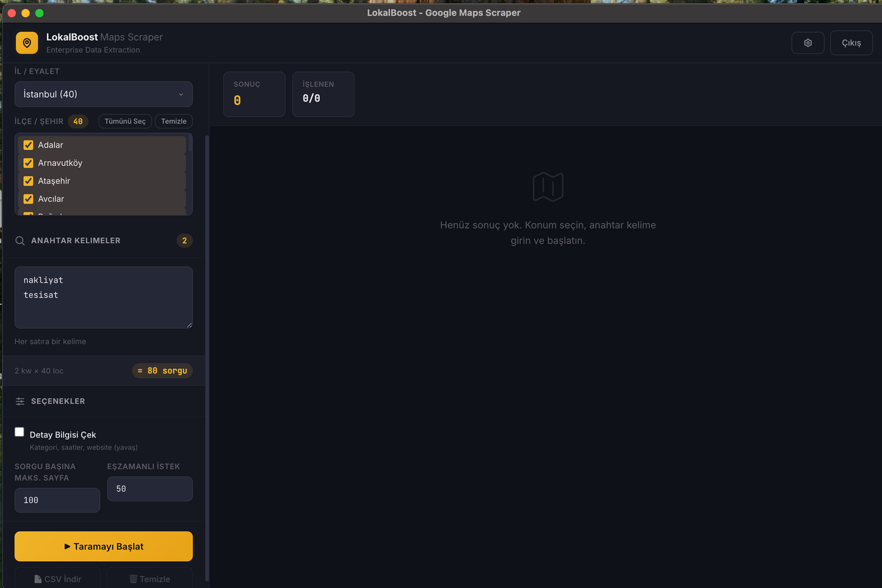
Task: Click the CSV İndir button
Action: (57, 579)
